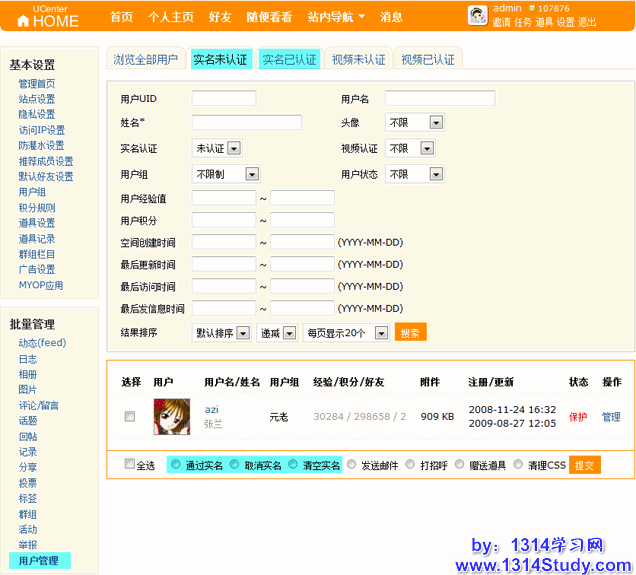This screenshot has height=575, width=636.
Task: Click the admin avatar icon in header
Action: tap(478, 14)
